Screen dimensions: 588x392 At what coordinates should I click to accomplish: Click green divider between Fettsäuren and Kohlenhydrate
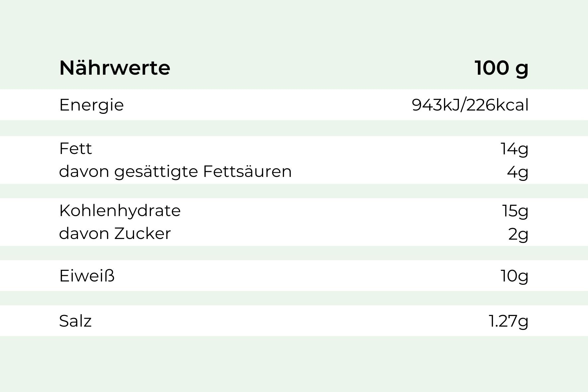(294, 191)
